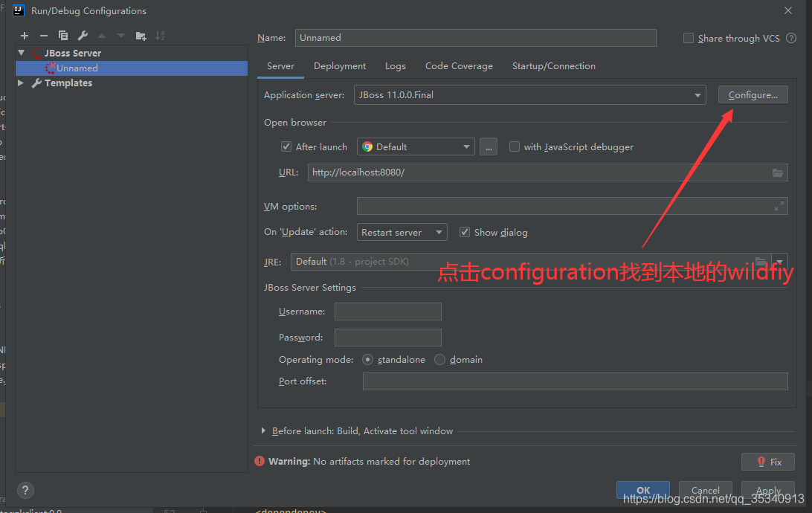Click Fix warning button

[x=768, y=461]
